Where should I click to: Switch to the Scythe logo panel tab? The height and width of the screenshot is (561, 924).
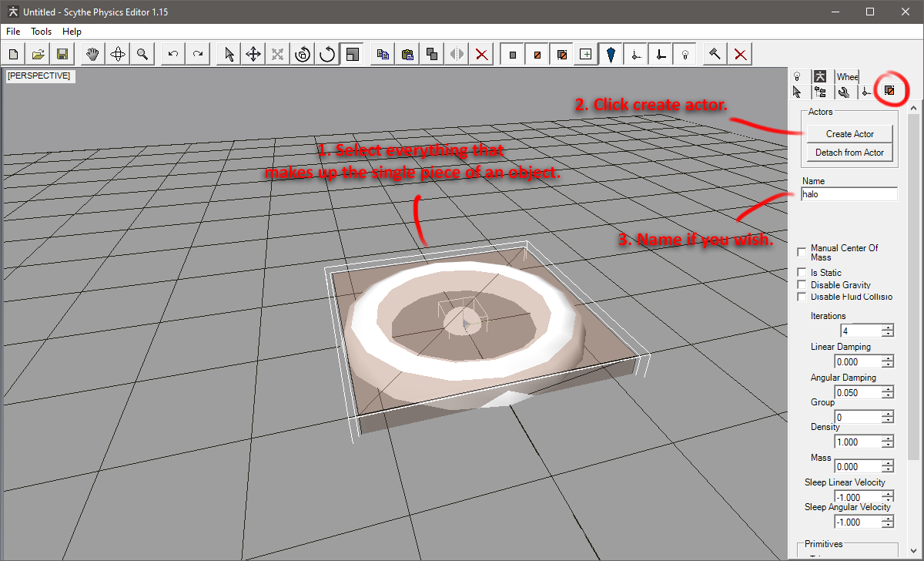(821, 76)
